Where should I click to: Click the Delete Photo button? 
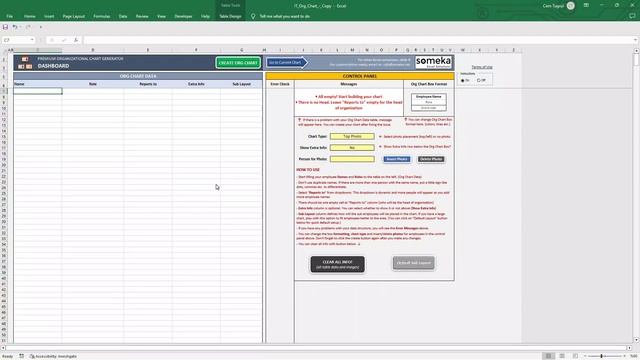(x=431, y=159)
